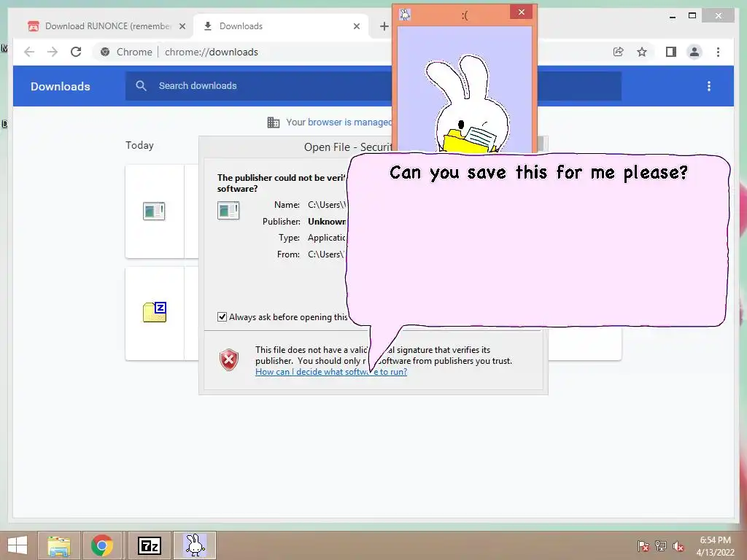Image resolution: width=747 pixels, height=560 pixels.
Task: Open the Chrome three-dot menu
Action: (718, 52)
